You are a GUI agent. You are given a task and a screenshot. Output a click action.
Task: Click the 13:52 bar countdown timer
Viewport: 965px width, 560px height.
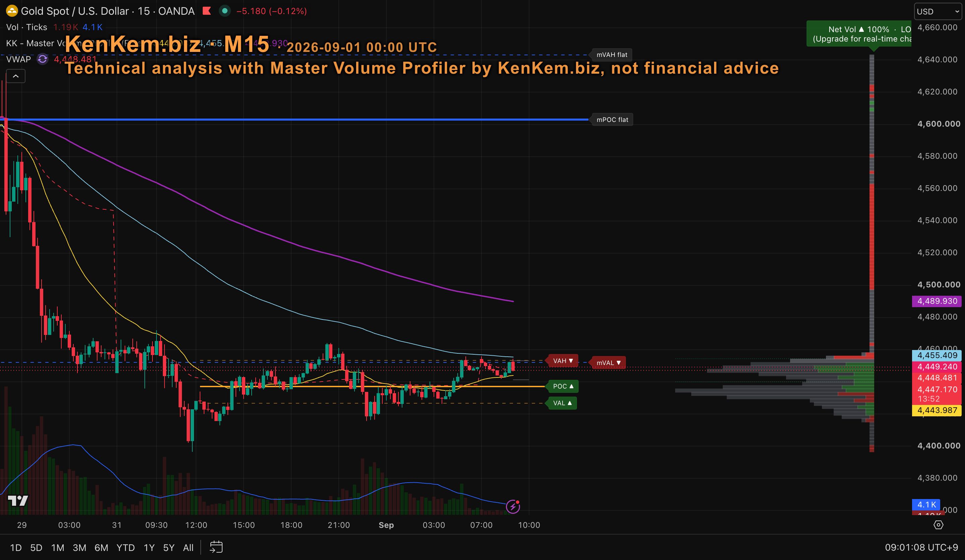click(x=928, y=399)
